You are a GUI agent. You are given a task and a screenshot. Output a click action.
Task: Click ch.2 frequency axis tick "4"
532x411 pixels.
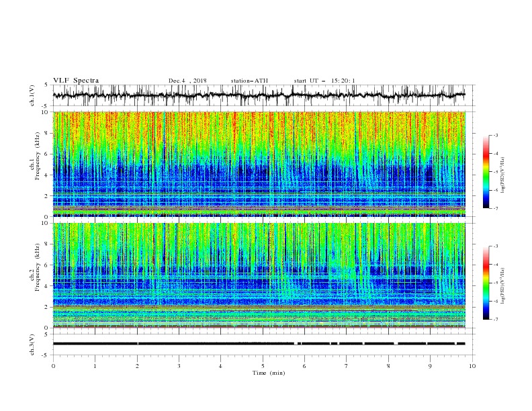pos(48,286)
